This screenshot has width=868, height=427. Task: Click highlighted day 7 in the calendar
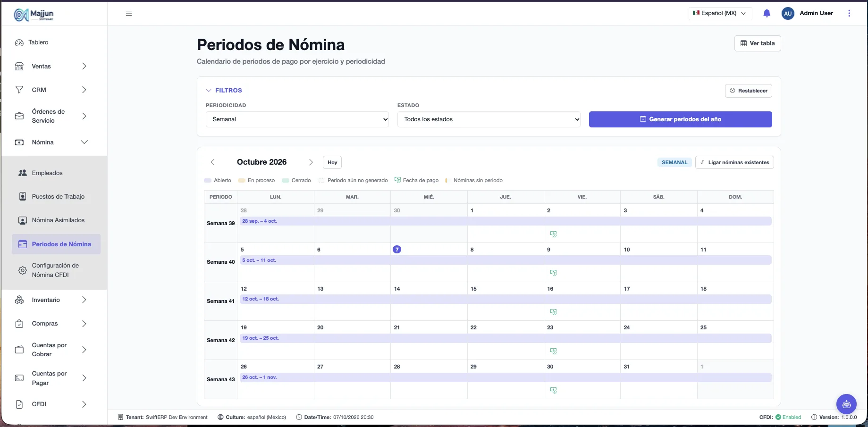pos(397,249)
